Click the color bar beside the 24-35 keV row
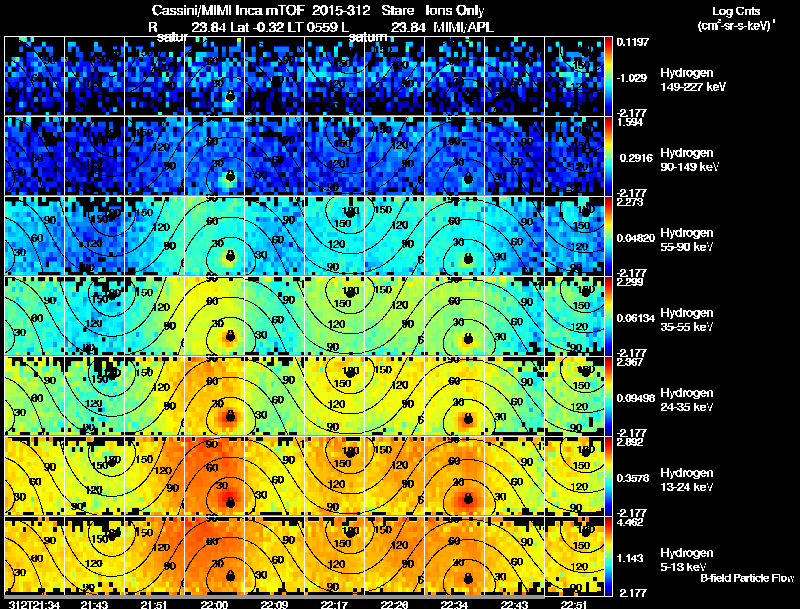The width and height of the screenshot is (800, 609). [608, 396]
